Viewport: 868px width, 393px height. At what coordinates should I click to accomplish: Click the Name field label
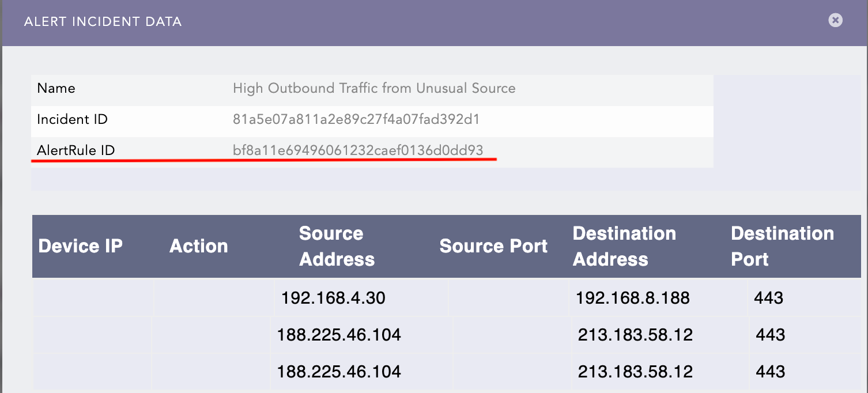pos(56,88)
